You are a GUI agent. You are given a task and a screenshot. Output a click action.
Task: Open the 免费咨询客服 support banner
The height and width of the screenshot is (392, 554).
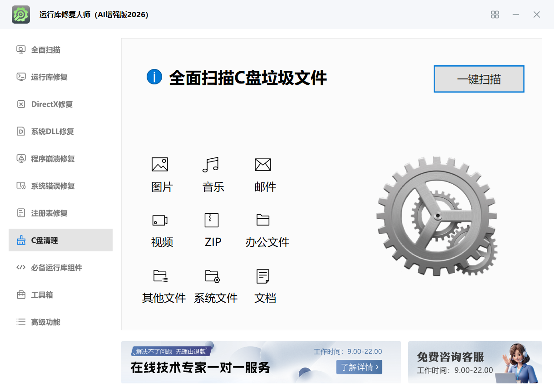(x=475, y=363)
